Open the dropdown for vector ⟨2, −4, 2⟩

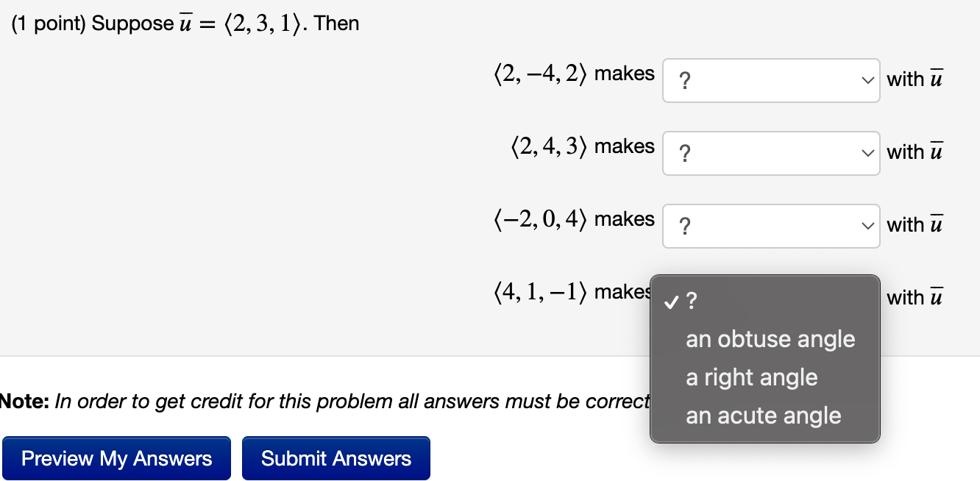[x=770, y=79]
